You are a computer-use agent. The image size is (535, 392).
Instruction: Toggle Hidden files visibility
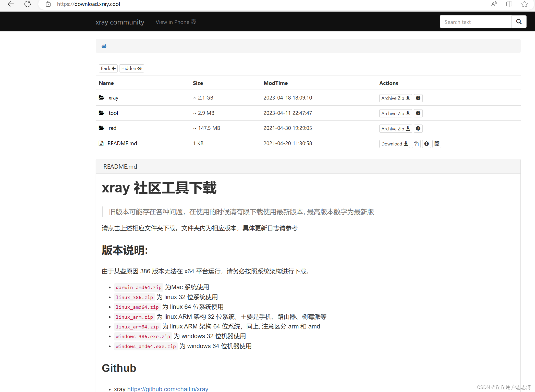pyautogui.click(x=132, y=68)
